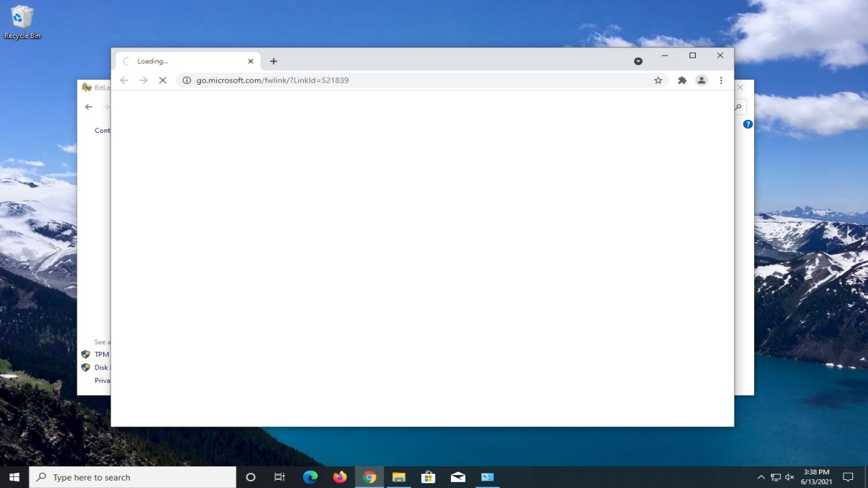Open the tab search dropdown arrow
Viewport: 868px width, 488px height.
638,61
